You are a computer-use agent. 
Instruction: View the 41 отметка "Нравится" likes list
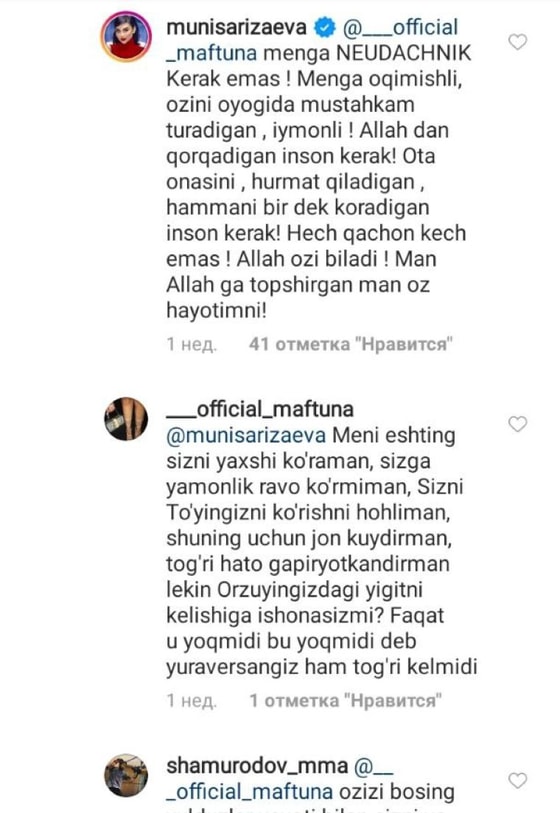tap(351, 344)
